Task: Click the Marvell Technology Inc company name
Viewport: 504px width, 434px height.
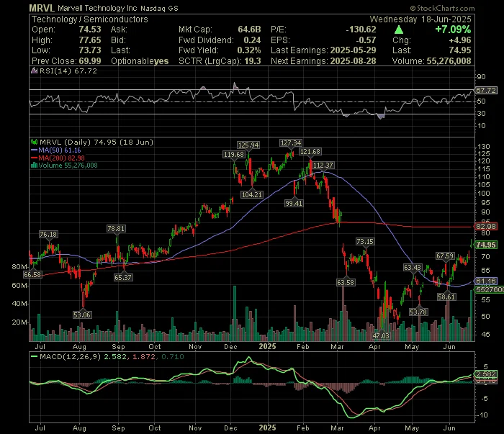Action: (x=97, y=8)
